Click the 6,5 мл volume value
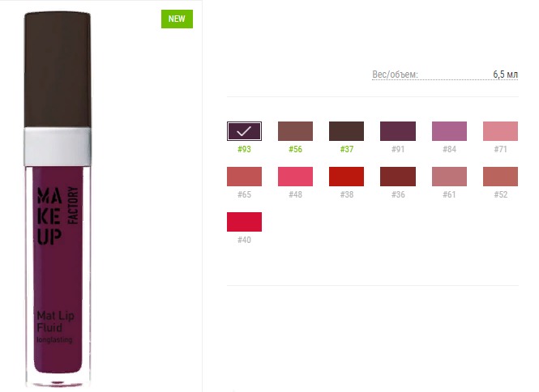Image resolution: width=539 pixels, height=392 pixels. click(505, 75)
